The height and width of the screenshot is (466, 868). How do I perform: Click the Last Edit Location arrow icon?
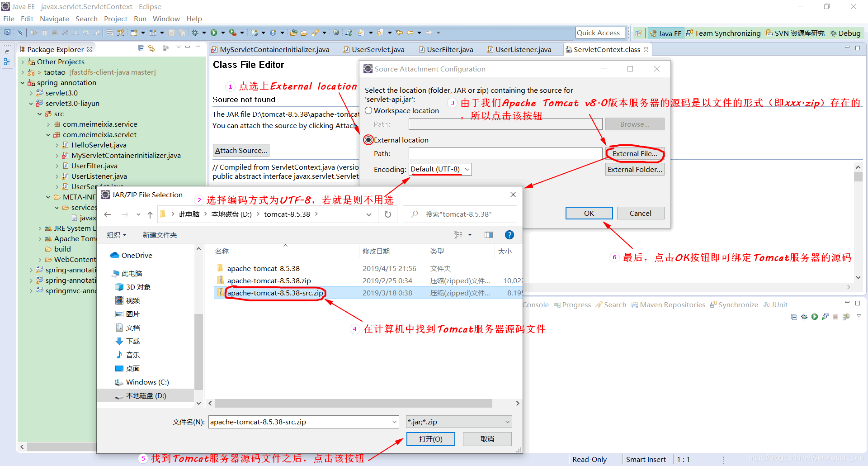coord(399,33)
